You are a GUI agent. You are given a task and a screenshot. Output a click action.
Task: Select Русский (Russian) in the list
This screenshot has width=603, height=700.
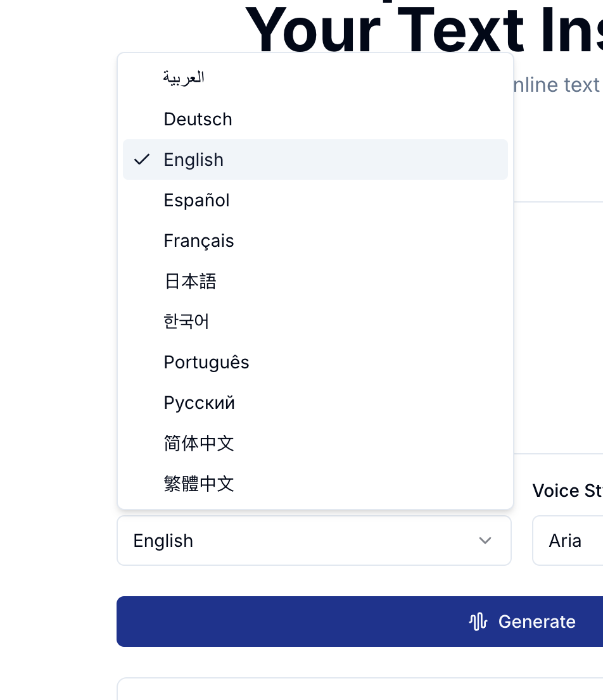(199, 403)
